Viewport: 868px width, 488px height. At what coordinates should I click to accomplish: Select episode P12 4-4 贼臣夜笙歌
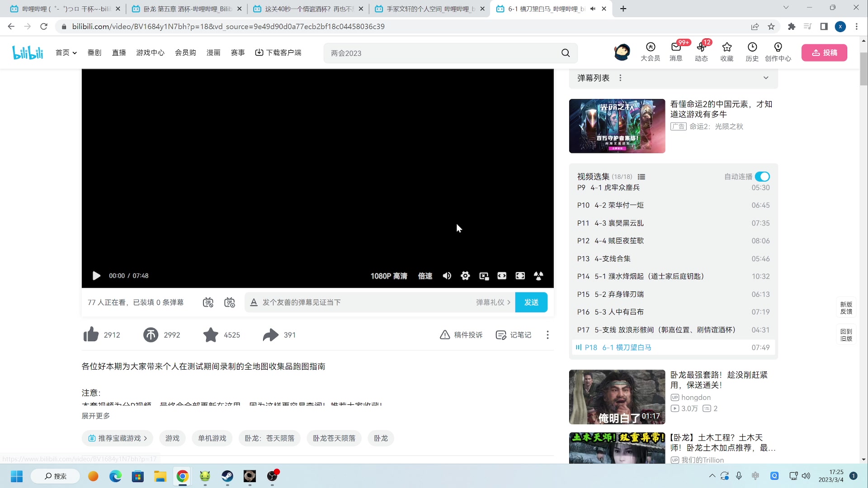(x=633, y=240)
